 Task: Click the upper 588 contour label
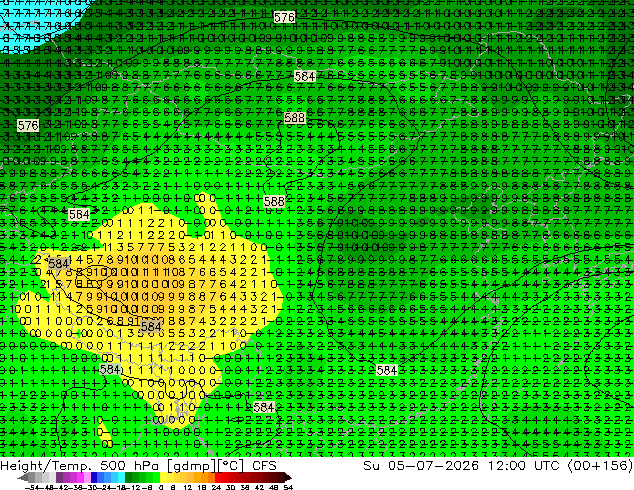pos(295,118)
